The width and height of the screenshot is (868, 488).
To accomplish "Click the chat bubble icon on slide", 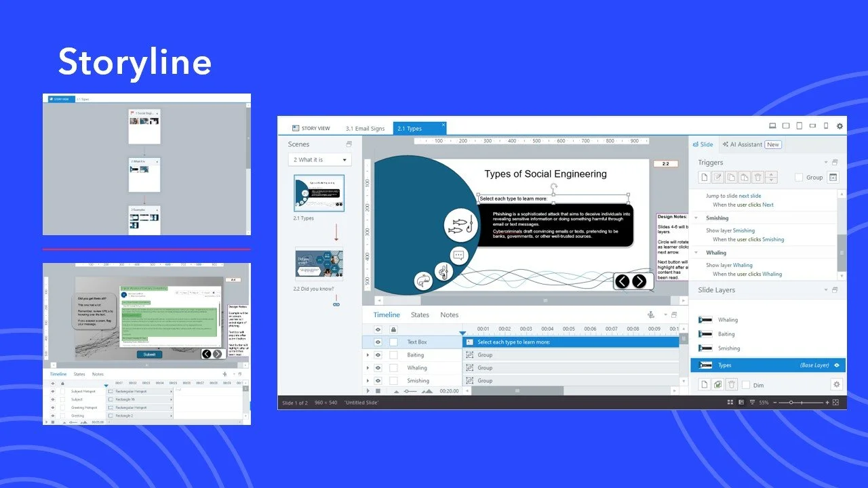I will click(459, 256).
